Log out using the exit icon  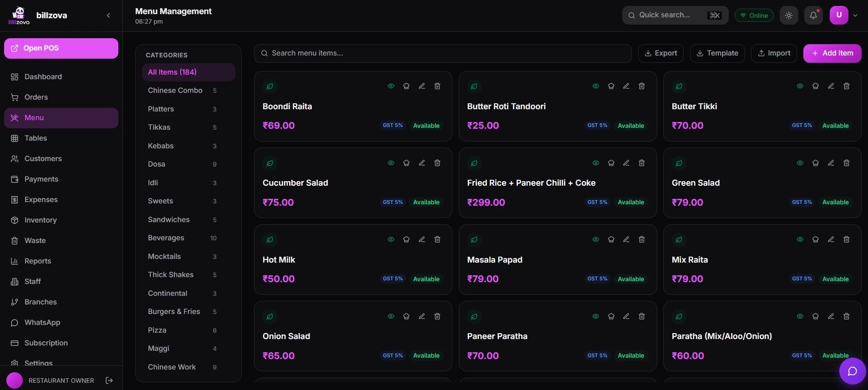point(109,380)
